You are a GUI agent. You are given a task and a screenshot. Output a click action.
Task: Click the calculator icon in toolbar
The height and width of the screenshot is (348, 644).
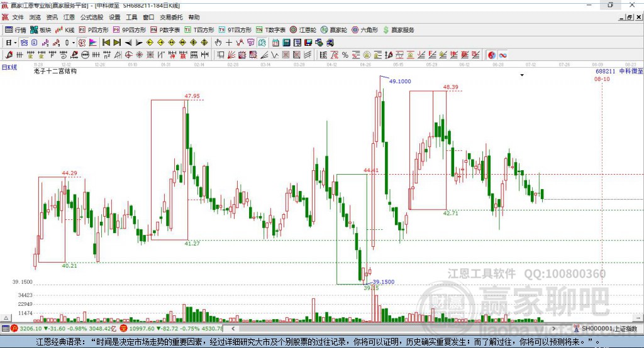point(286,43)
